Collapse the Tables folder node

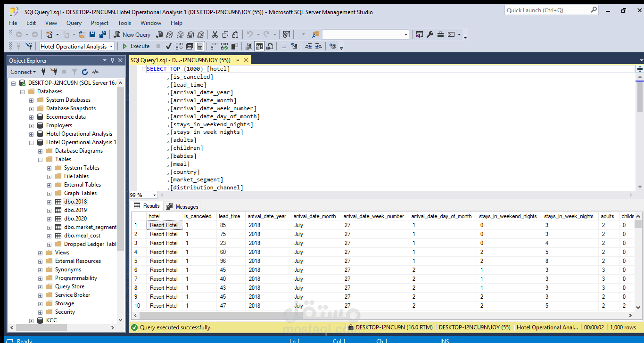pos(41,159)
